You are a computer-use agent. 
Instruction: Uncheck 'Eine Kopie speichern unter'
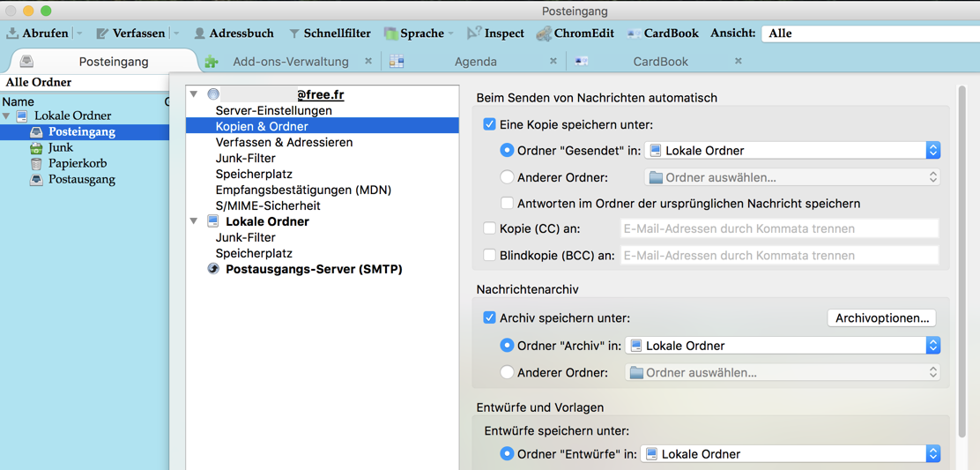coord(489,124)
